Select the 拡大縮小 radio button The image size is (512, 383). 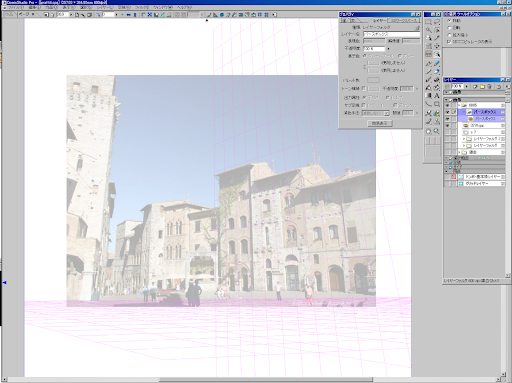tap(449, 35)
